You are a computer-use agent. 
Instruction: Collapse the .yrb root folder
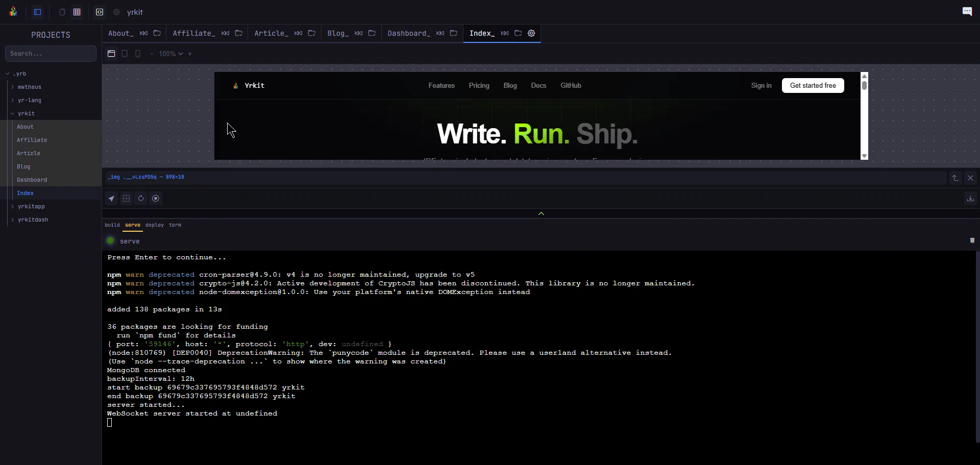[8, 74]
